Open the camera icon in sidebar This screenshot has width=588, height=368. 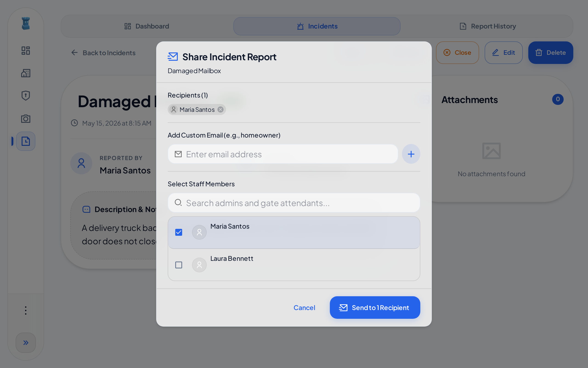click(x=26, y=118)
